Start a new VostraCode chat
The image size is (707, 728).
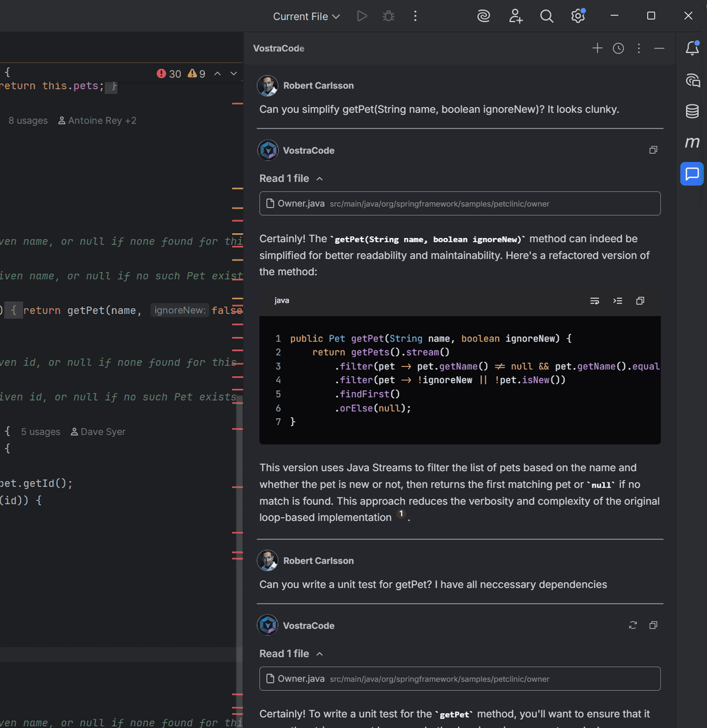pyautogui.click(x=597, y=48)
